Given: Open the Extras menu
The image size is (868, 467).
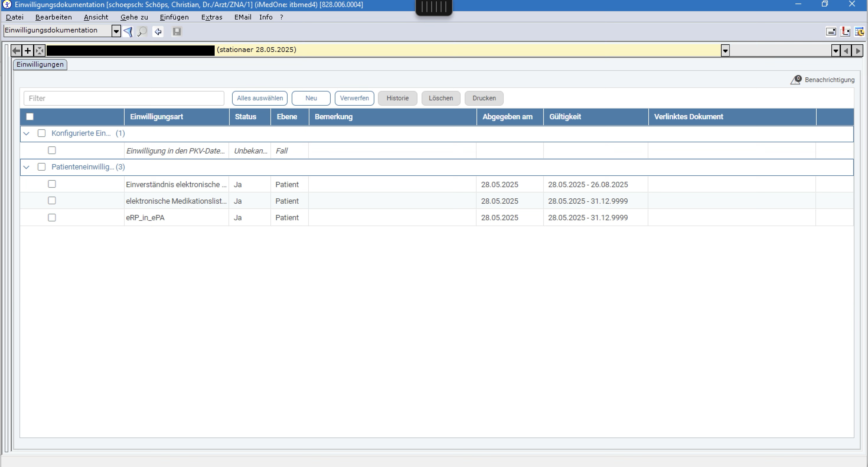Looking at the screenshot, I should [212, 17].
